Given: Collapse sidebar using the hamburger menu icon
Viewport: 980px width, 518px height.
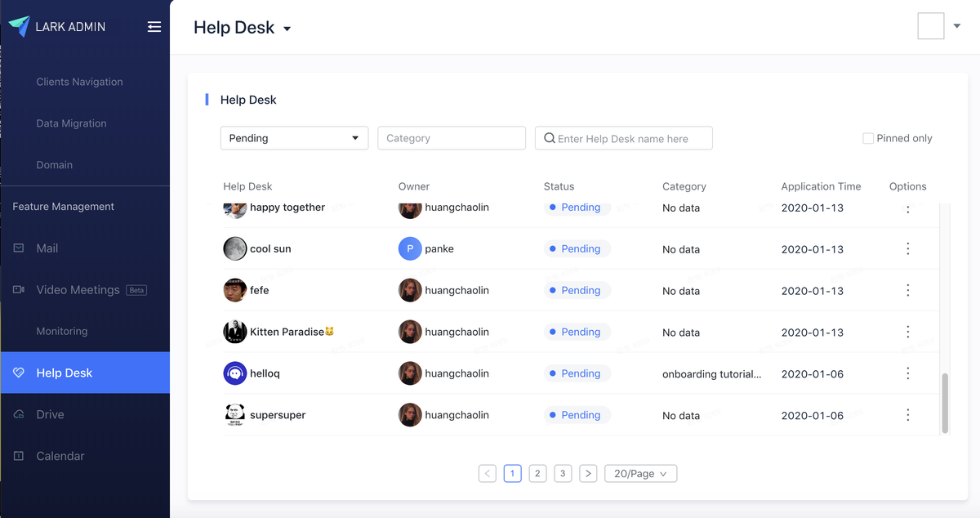Looking at the screenshot, I should click(154, 27).
